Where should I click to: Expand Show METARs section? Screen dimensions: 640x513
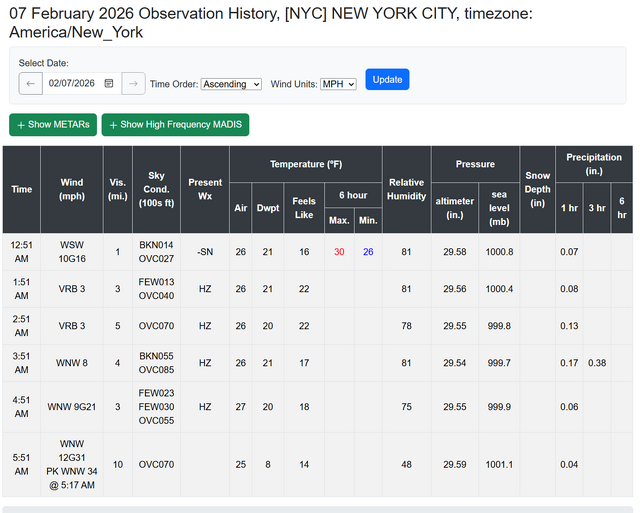click(53, 125)
